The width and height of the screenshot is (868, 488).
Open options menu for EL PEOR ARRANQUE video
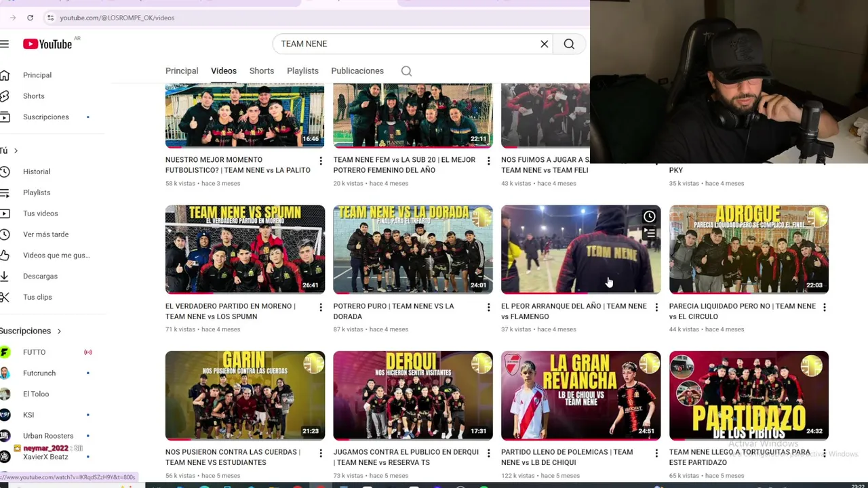[656, 308]
